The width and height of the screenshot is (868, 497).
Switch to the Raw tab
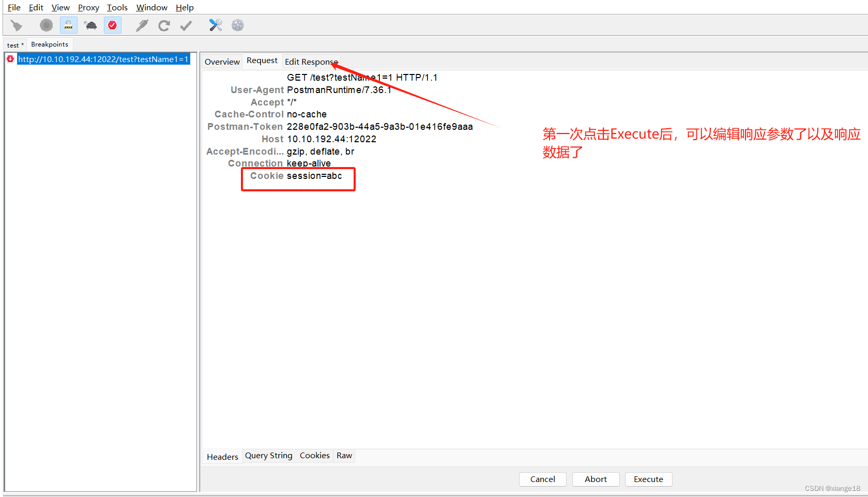coord(344,456)
